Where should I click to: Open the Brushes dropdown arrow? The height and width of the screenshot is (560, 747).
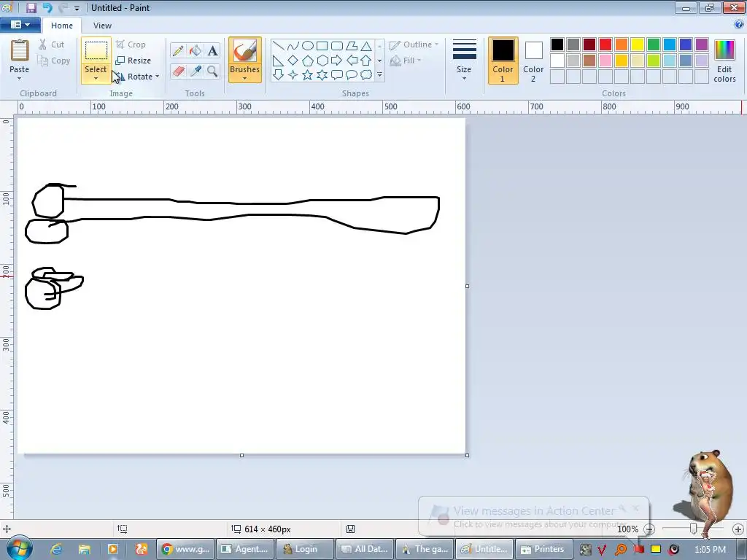[244, 79]
